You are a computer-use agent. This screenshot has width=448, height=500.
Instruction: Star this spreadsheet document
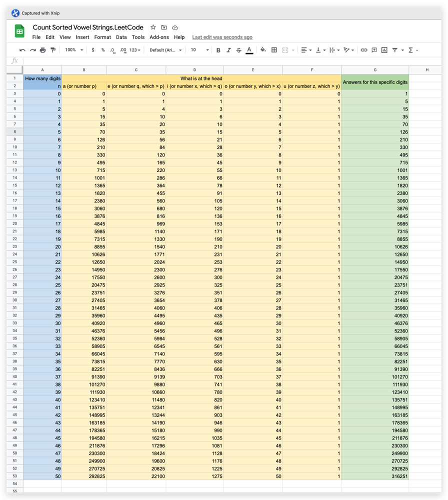153,27
